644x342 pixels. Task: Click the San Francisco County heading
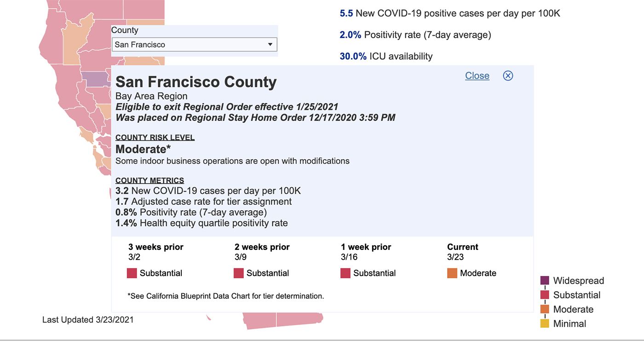point(196,82)
